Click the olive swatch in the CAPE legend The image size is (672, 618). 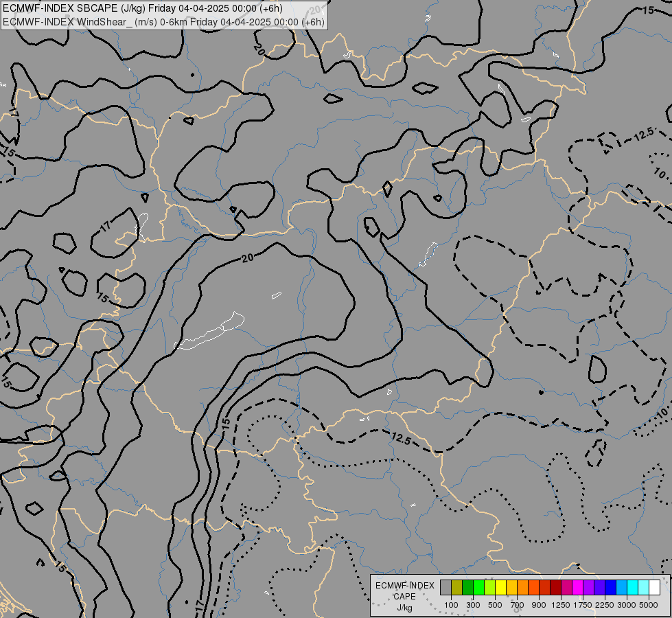click(456, 587)
